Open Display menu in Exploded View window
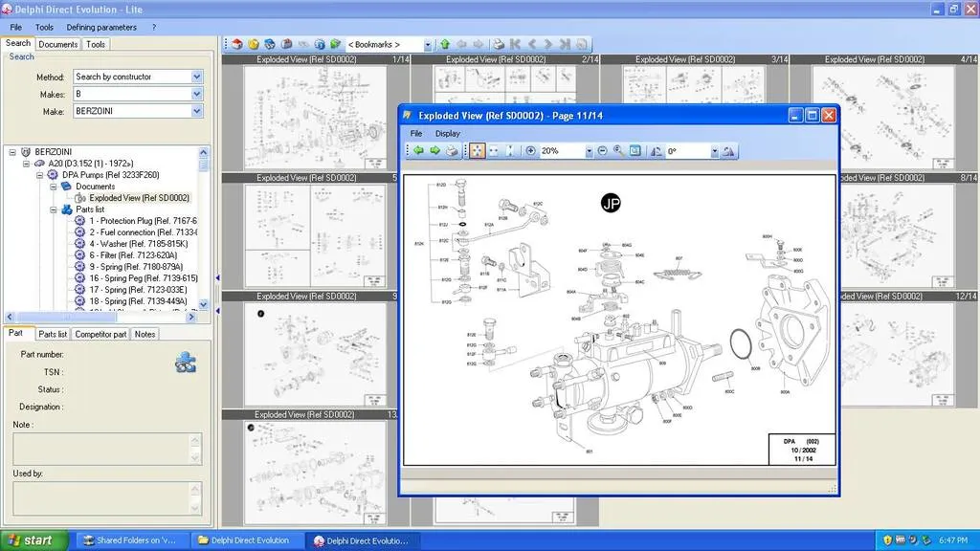This screenshot has height=551, width=980. point(448,133)
